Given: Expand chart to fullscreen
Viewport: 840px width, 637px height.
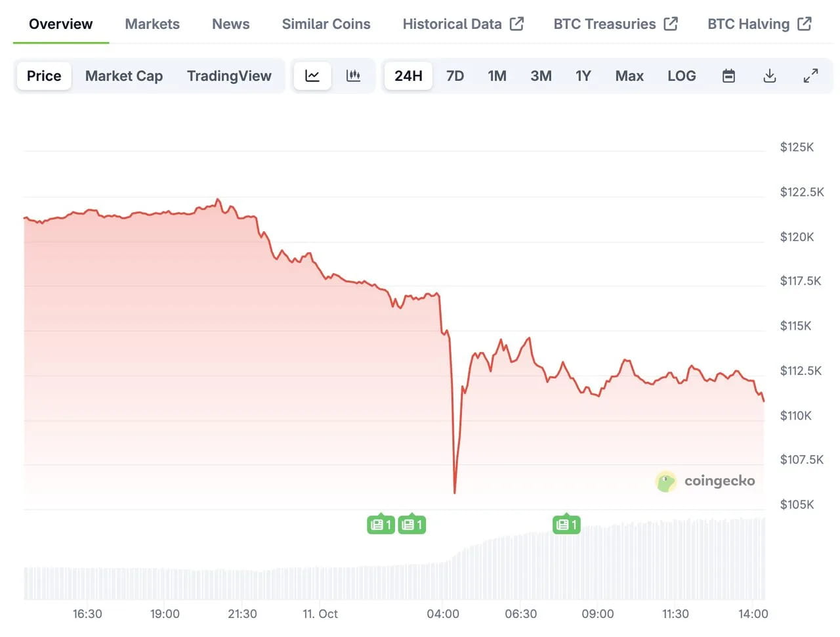Looking at the screenshot, I should click(x=811, y=76).
